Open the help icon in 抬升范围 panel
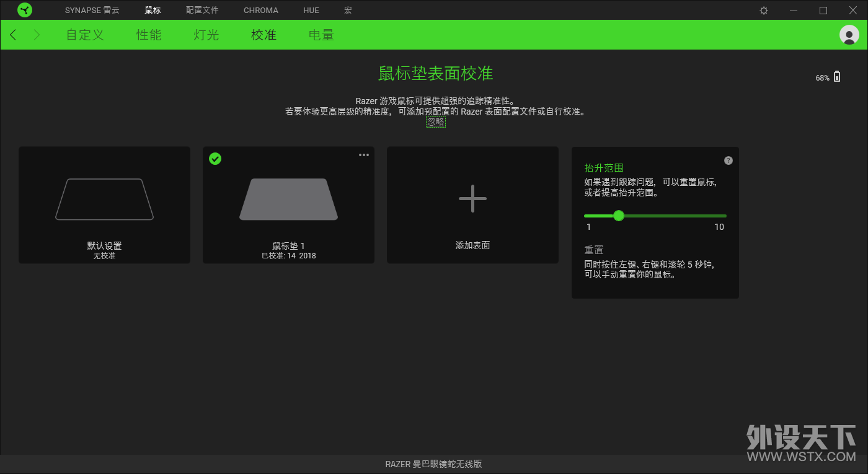This screenshot has height=474, width=868. (x=728, y=160)
